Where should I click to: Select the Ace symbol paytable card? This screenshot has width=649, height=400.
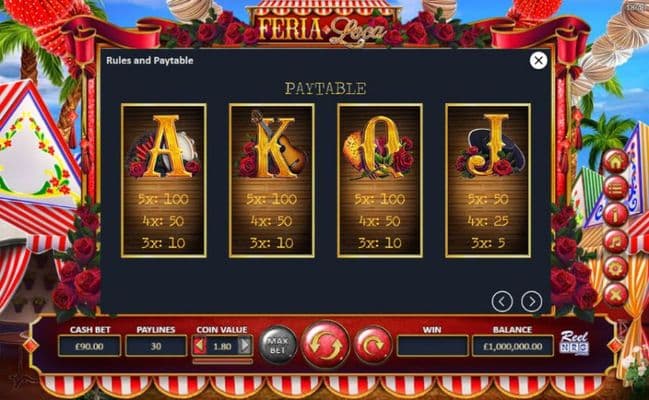(164, 181)
